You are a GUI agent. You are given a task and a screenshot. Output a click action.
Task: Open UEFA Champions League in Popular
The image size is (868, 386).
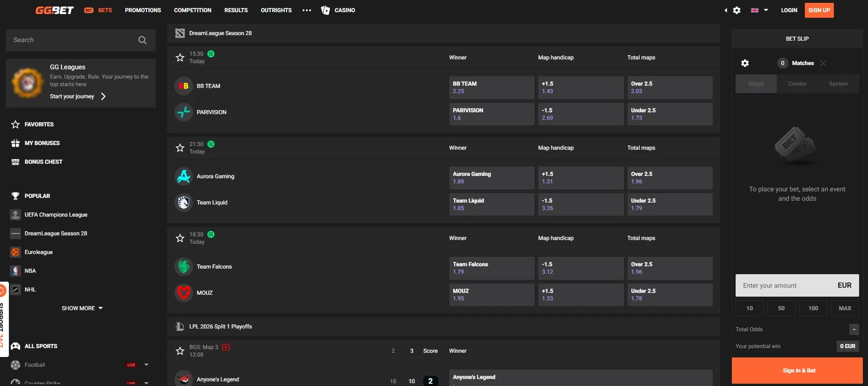pos(56,215)
